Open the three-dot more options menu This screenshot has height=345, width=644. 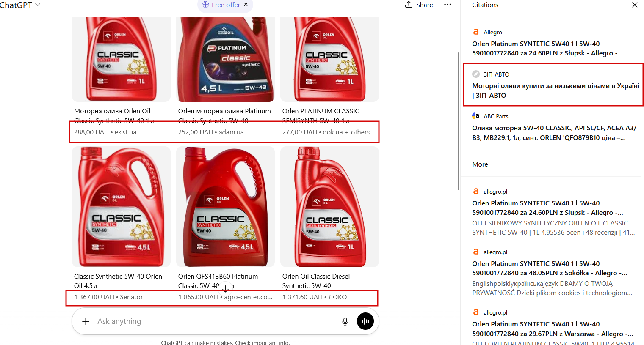448,5
